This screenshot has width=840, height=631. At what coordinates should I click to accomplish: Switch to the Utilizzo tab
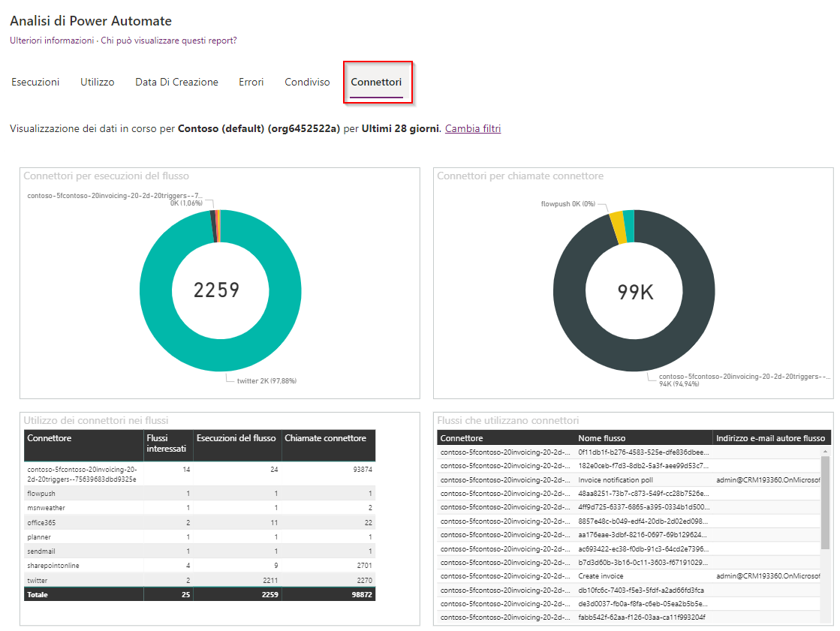97,82
